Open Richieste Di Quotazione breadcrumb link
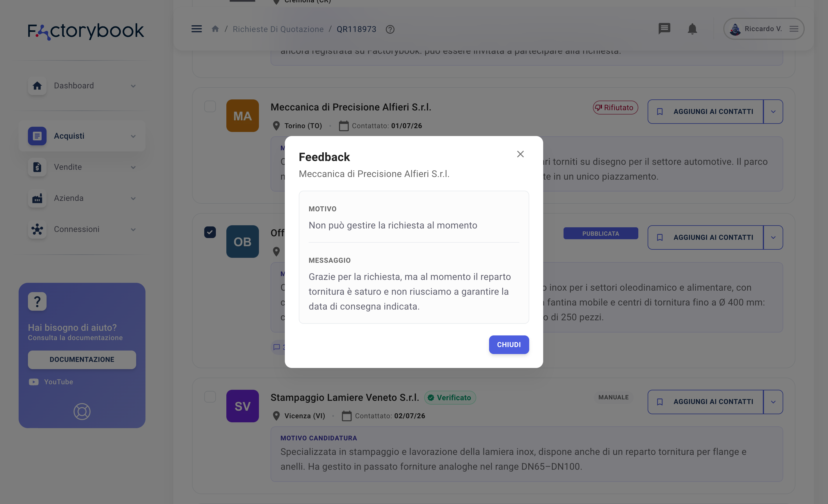Viewport: 828px width, 504px height. tap(278, 29)
